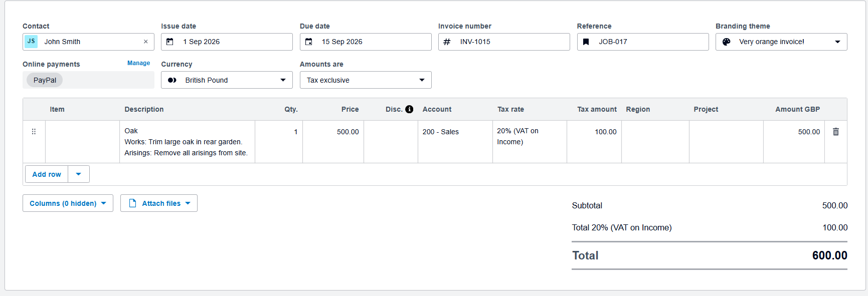Click the JS contact avatar
The height and width of the screenshot is (296, 868).
[31, 42]
